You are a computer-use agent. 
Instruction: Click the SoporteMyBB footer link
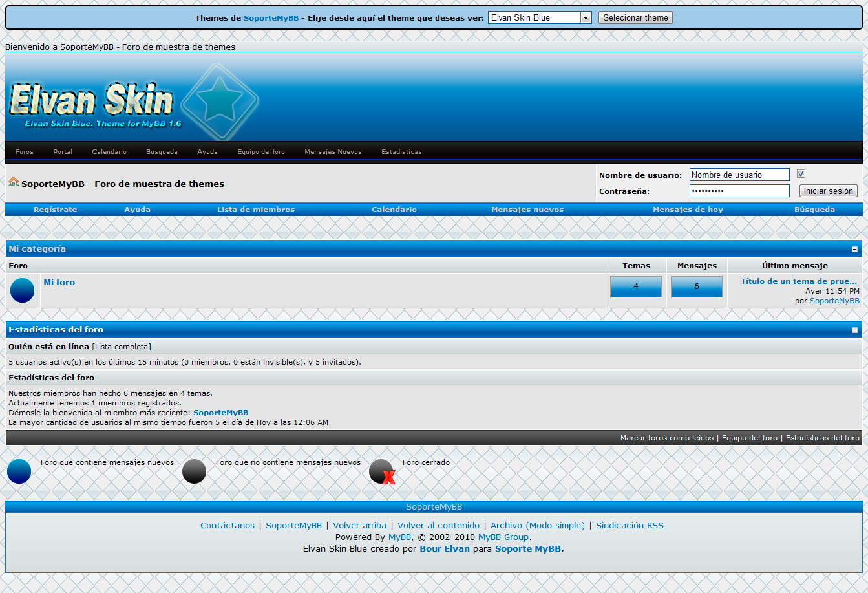293,526
